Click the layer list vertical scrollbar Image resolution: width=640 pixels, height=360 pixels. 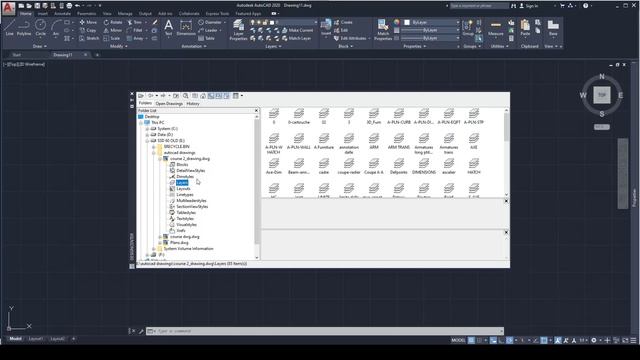pos(506,152)
